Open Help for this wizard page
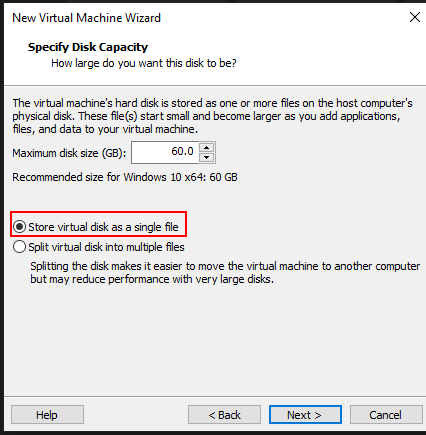Screen dimensions: 426x435 (x=47, y=415)
